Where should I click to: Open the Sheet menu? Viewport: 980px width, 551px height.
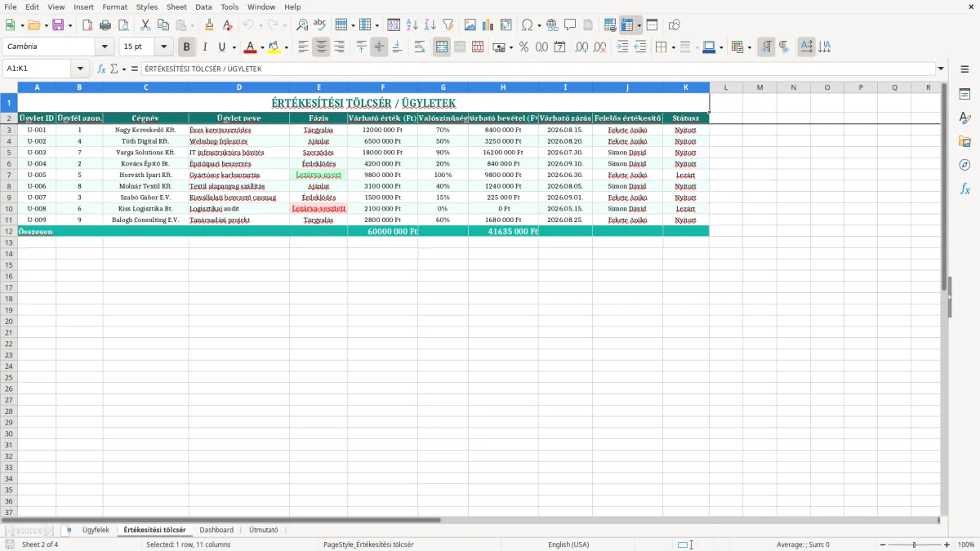pos(176,7)
